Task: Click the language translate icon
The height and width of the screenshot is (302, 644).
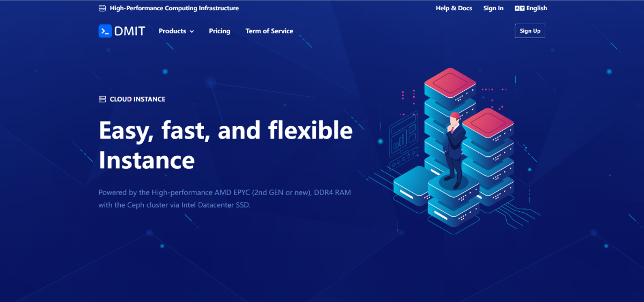Action: [x=519, y=8]
